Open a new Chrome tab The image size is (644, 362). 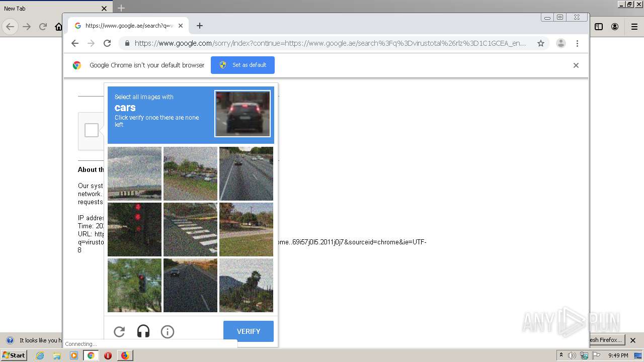(x=200, y=26)
